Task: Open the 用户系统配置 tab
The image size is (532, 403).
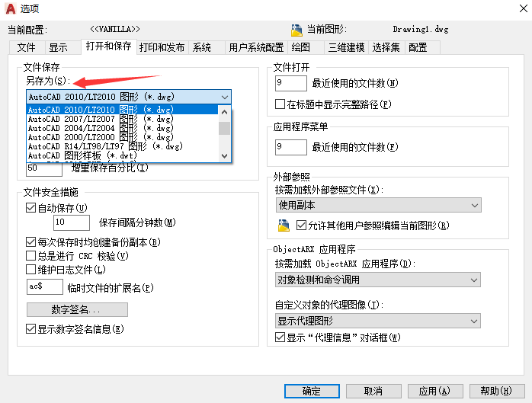Action: click(256, 47)
